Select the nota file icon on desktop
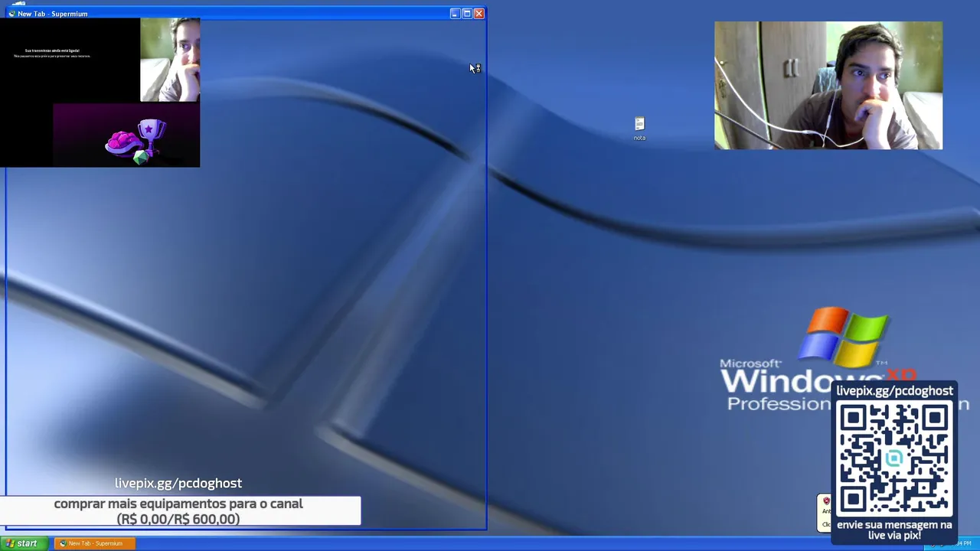980x551 pixels. [x=639, y=129]
